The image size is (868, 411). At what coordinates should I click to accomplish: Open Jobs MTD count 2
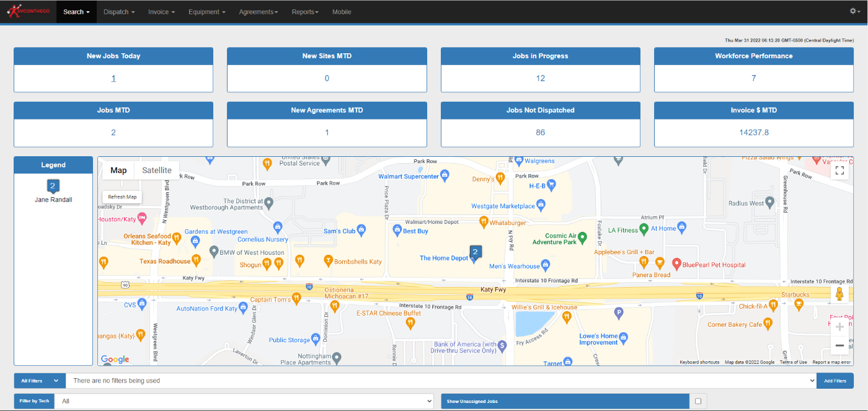(113, 133)
